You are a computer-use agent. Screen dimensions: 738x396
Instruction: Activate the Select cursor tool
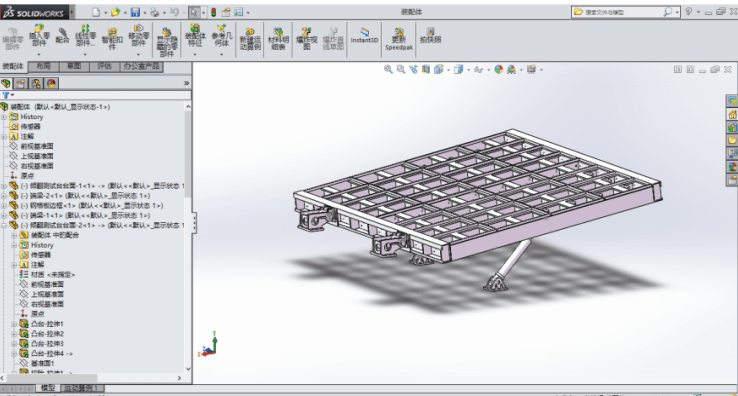coord(193,12)
